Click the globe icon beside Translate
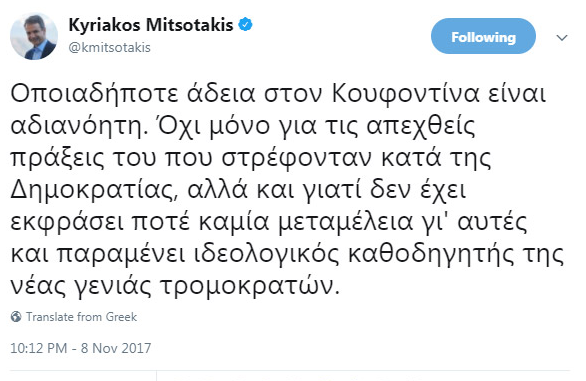 tap(16, 317)
